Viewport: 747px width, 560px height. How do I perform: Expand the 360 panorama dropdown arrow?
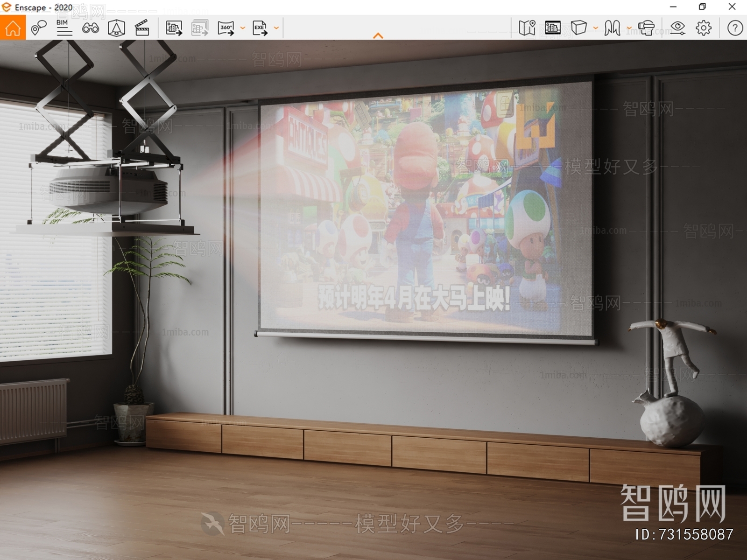coord(242,28)
